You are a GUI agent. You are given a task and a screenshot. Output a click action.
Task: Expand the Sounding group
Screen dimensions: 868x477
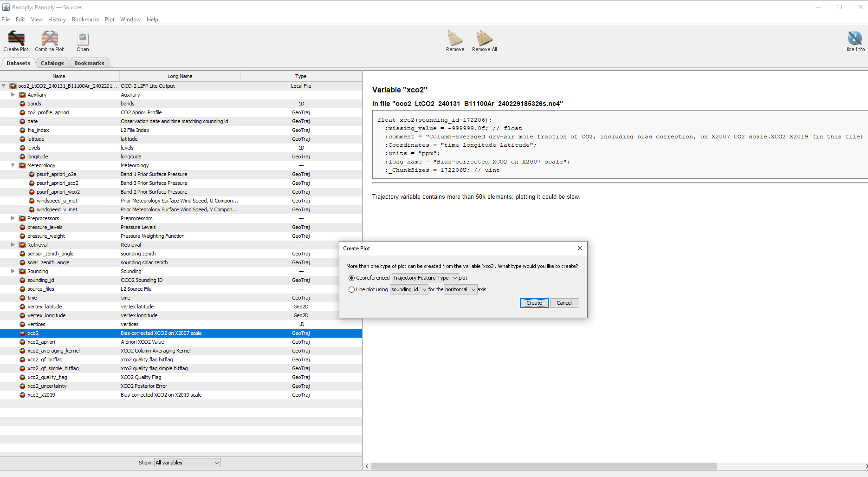point(13,271)
